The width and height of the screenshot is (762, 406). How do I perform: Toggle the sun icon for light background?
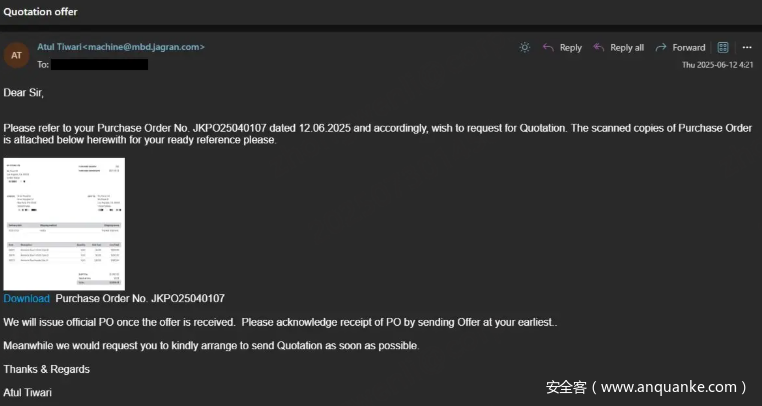pyautogui.click(x=525, y=47)
